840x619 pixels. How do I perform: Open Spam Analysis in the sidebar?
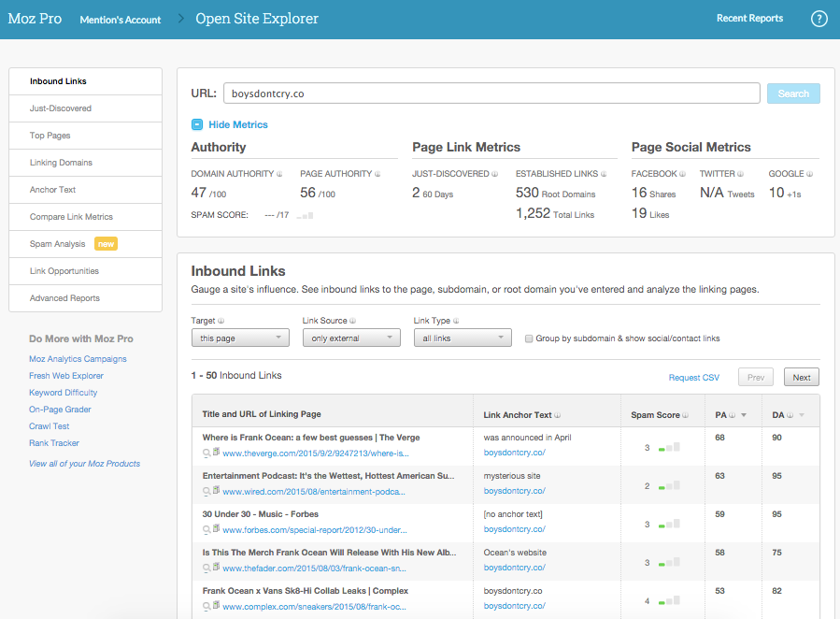(x=86, y=244)
